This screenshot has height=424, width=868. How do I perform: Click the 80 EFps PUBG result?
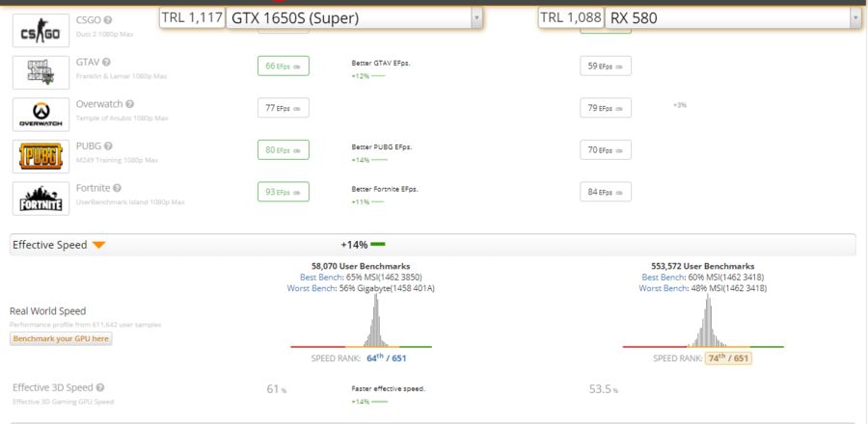point(283,149)
